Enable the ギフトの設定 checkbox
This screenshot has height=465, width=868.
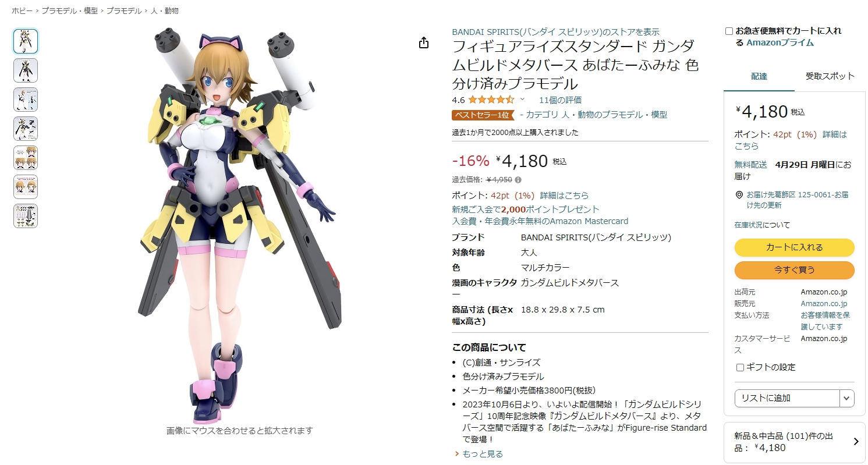[x=740, y=367]
